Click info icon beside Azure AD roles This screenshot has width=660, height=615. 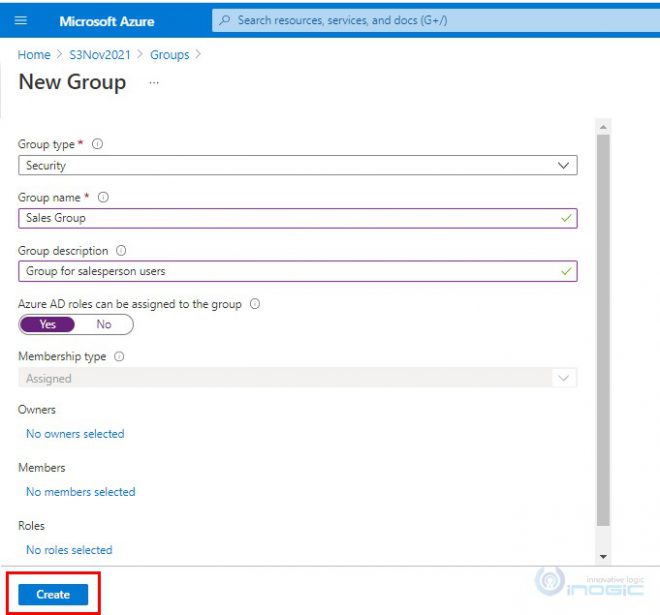pyautogui.click(x=254, y=304)
